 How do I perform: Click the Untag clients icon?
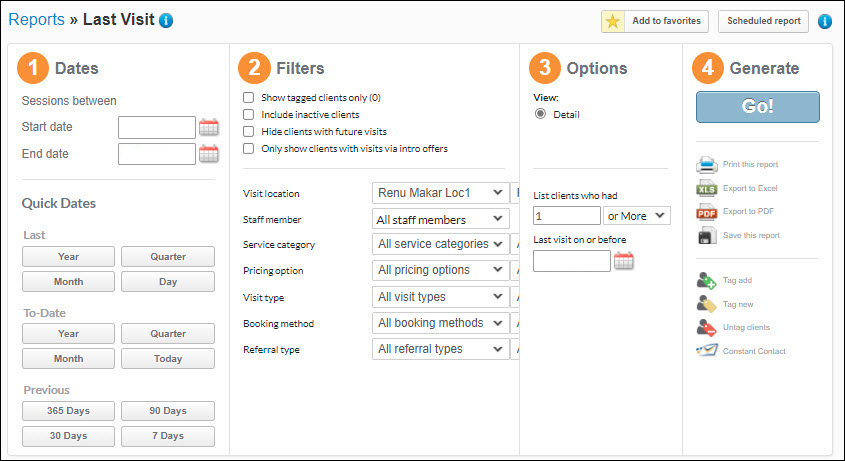click(707, 327)
